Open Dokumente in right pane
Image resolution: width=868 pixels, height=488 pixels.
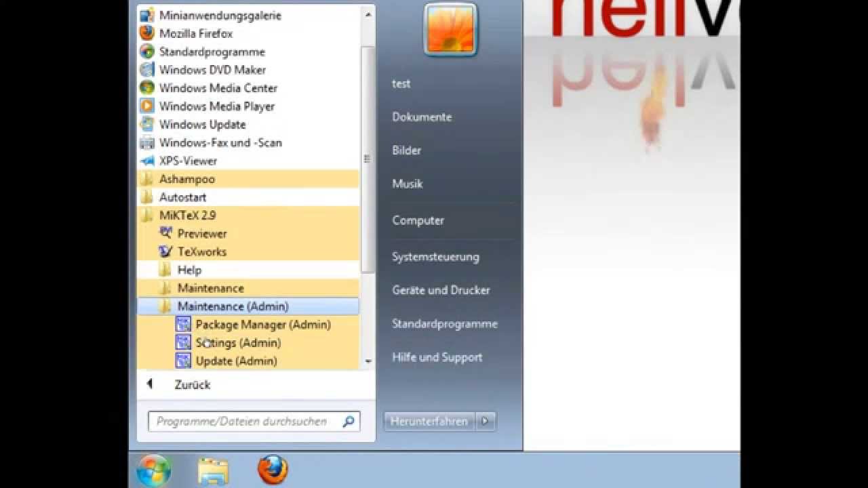click(422, 117)
